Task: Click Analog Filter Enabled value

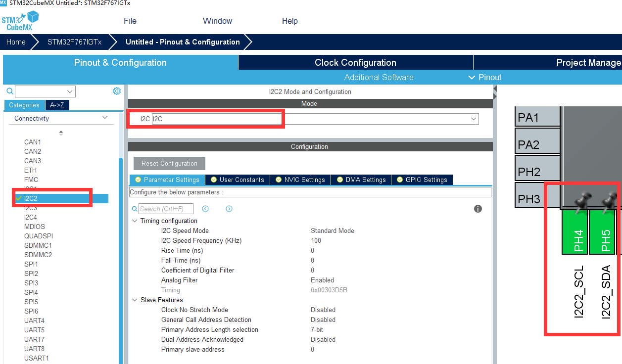Action: pos(322,280)
